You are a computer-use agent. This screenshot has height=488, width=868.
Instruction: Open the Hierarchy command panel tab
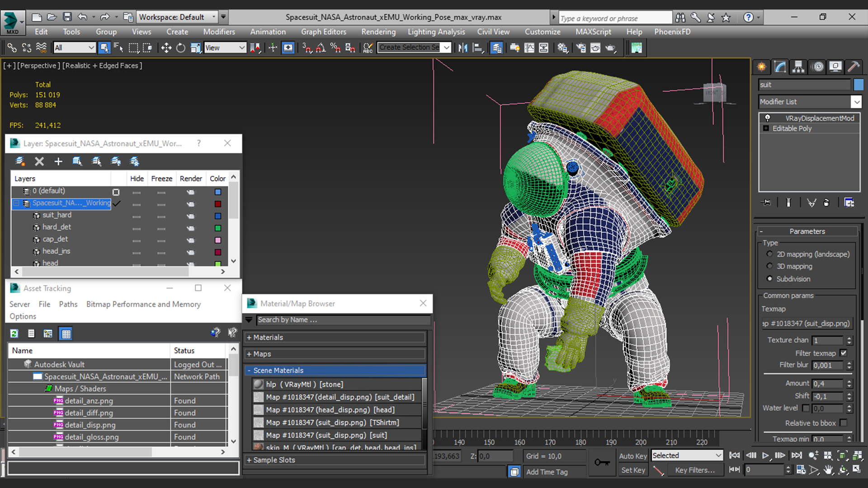798,67
